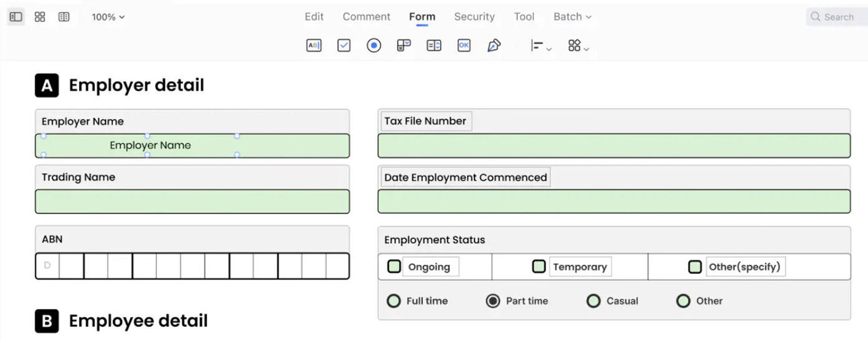The width and height of the screenshot is (868, 341).
Task: Select the Casual radio button
Action: (593, 301)
